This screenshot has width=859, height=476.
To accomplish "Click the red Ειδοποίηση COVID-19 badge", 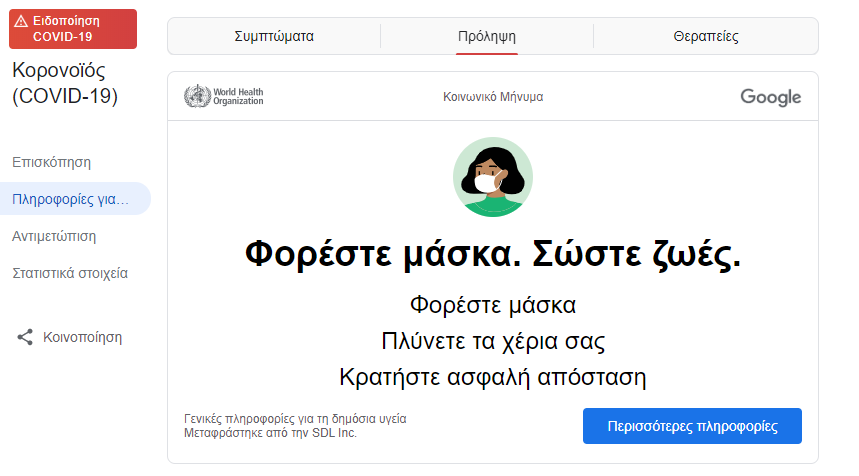I will (x=73, y=29).
